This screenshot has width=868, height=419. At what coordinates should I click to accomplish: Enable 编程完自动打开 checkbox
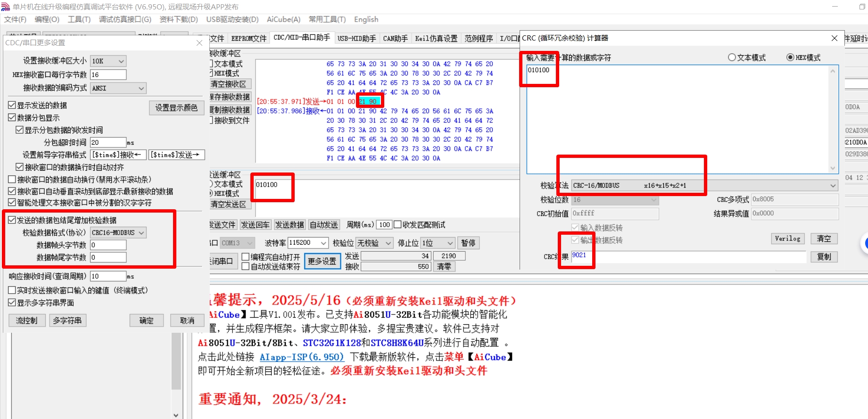click(x=246, y=257)
